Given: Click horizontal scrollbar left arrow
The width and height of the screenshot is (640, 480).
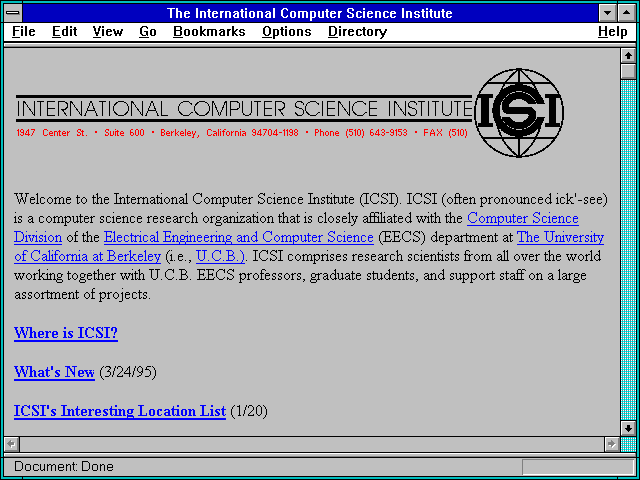Looking at the screenshot, I should (11, 444).
